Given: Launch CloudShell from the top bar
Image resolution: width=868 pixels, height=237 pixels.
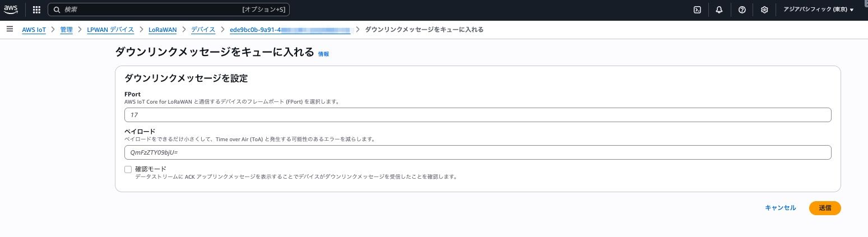Looking at the screenshot, I should tap(697, 10).
